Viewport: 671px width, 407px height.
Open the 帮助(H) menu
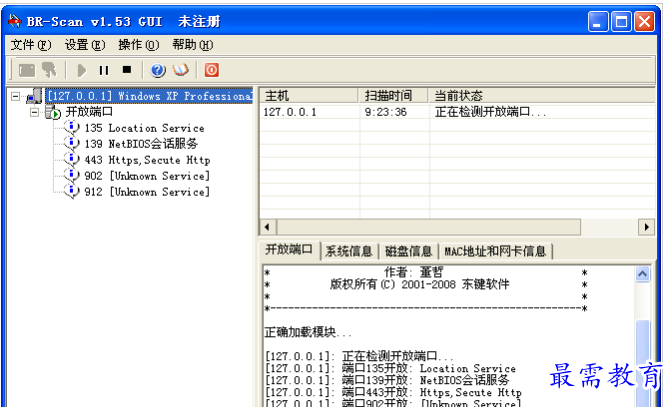click(x=193, y=45)
